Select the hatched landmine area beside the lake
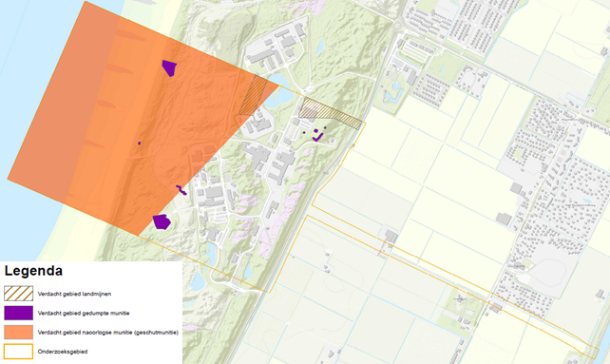The height and width of the screenshot is (364, 610). pos(253,95)
